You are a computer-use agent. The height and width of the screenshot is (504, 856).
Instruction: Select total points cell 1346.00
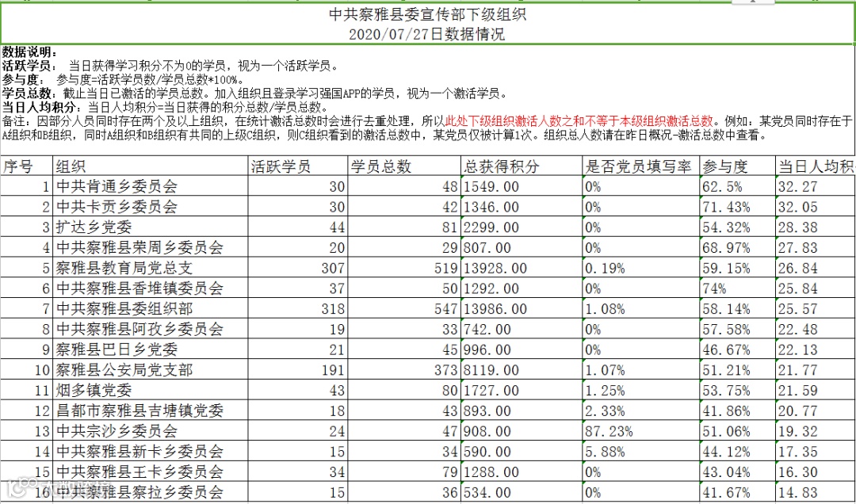click(x=522, y=207)
